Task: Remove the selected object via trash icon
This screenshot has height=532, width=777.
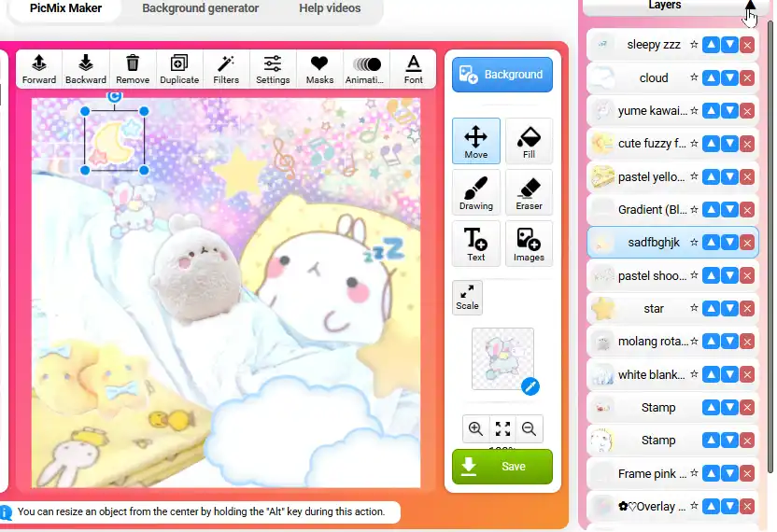Action: tap(133, 69)
